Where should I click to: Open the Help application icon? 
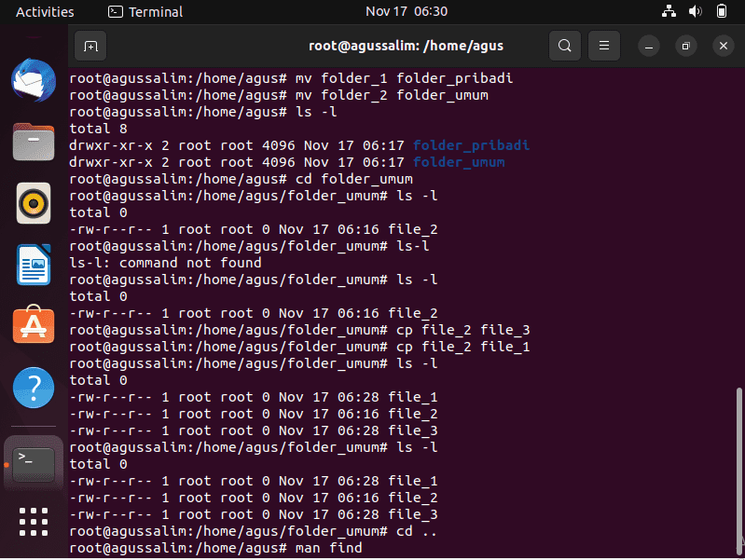click(34, 388)
